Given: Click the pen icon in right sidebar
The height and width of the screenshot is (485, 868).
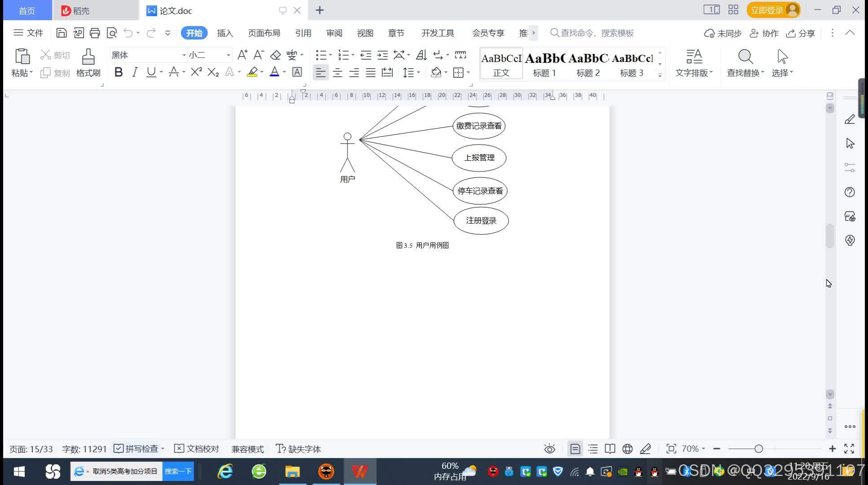Looking at the screenshot, I should coord(850,119).
